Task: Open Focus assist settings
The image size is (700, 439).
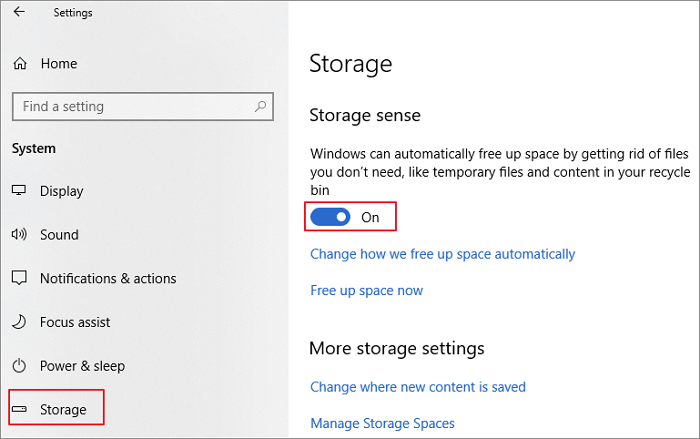Action: [75, 322]
